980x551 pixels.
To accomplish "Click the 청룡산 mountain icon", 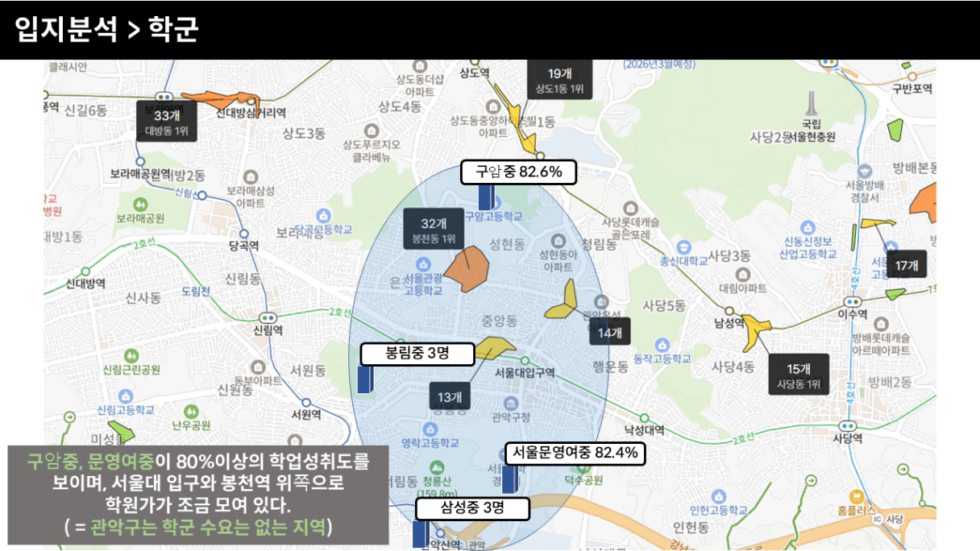I will pos(436,467).
